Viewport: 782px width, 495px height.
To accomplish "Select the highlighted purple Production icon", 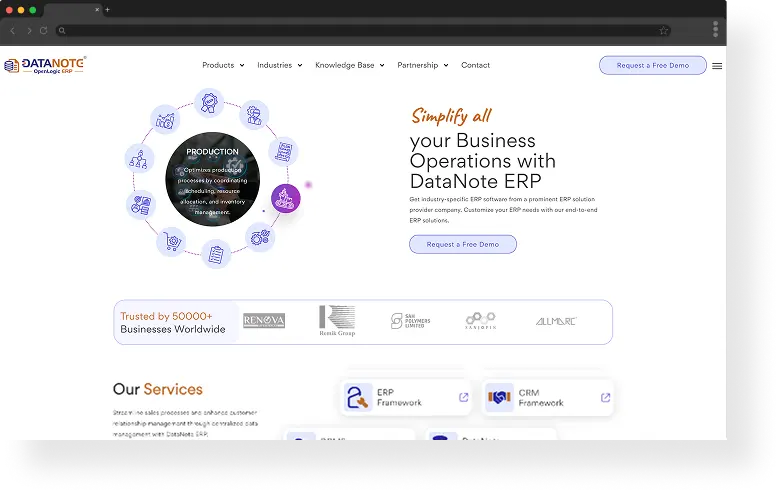I will coord(286,198).
